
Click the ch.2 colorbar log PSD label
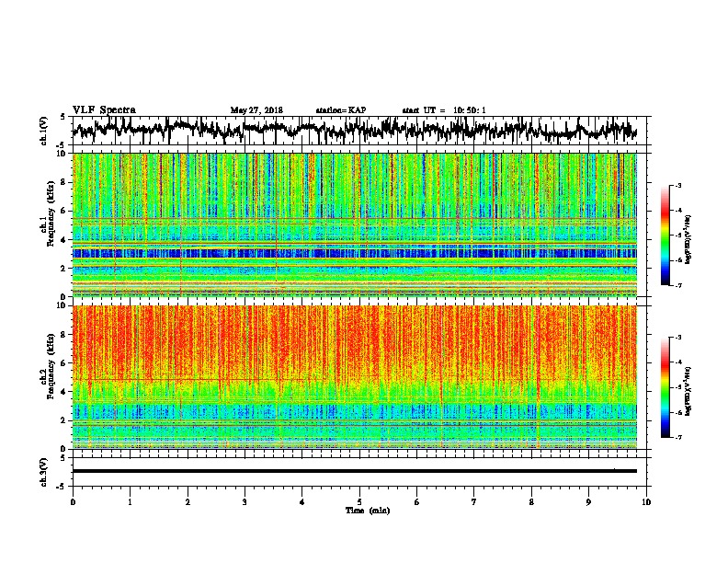(x=688, y=390)
